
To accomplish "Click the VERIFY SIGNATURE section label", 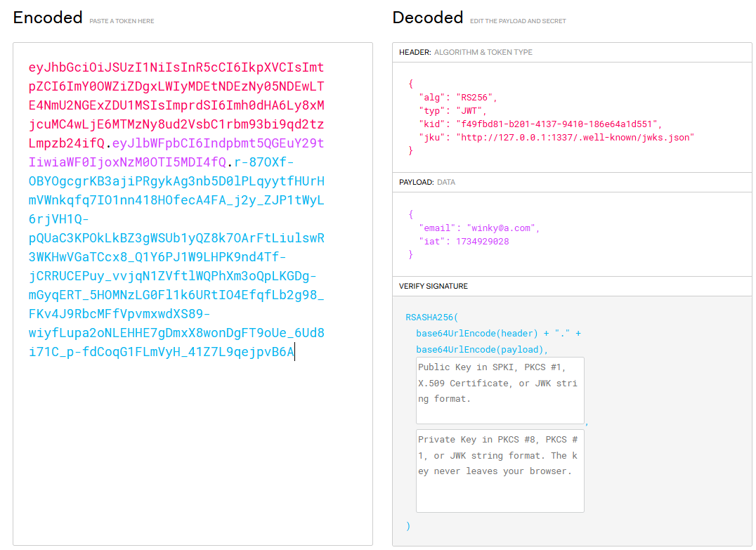I will pos(433,287).
